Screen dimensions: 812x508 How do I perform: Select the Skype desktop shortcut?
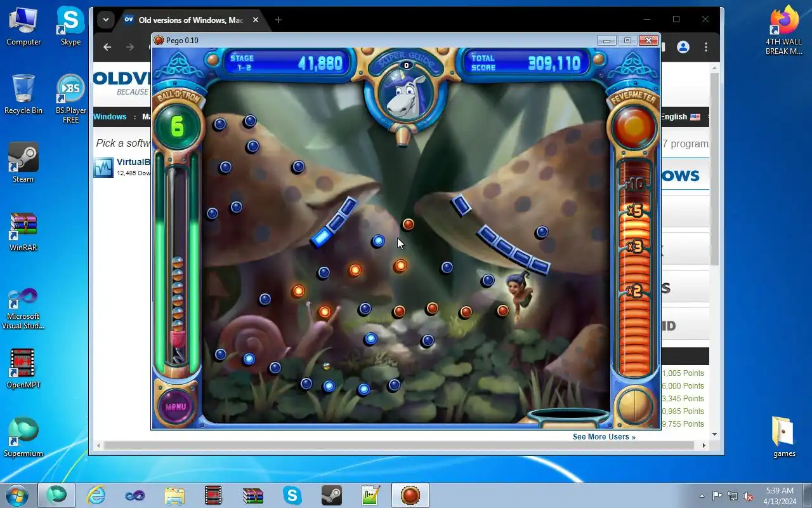pos(70,26)
